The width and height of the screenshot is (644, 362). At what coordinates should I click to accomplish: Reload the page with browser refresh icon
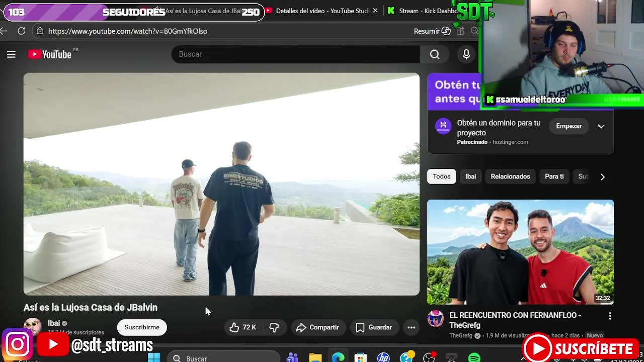point(21,31)
